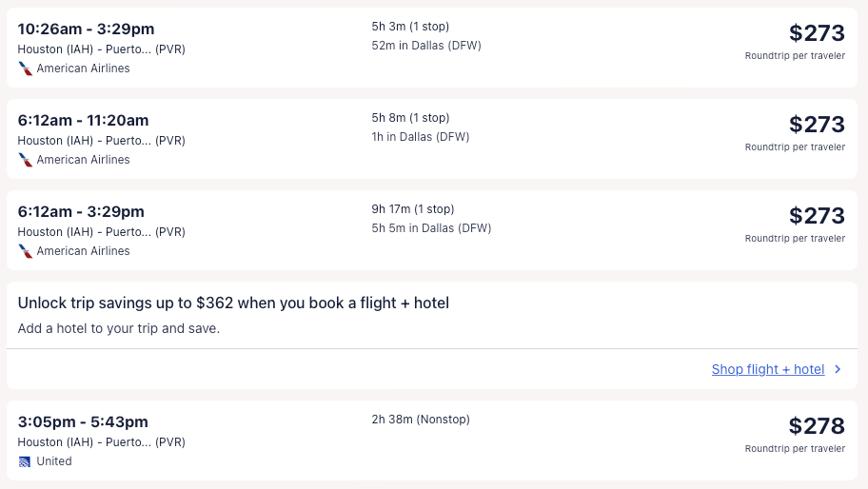Viewport: 868px width, 489px height.
Task: Click the American Airlines logo on 9h 17m flight
Action: tap(25, 251)
